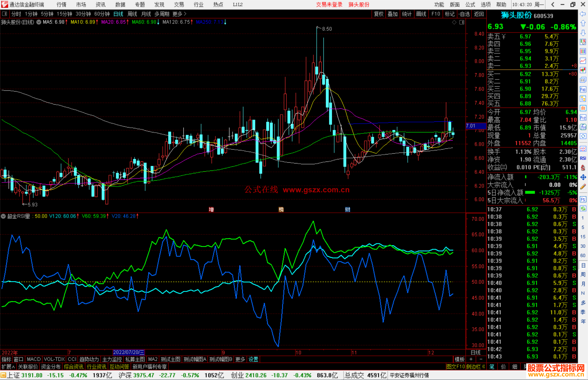Image resolution: width=588 pixels, height=380 pixels.
Task: Click the blue left arrow sidebar icon
Action: (583, 14)
